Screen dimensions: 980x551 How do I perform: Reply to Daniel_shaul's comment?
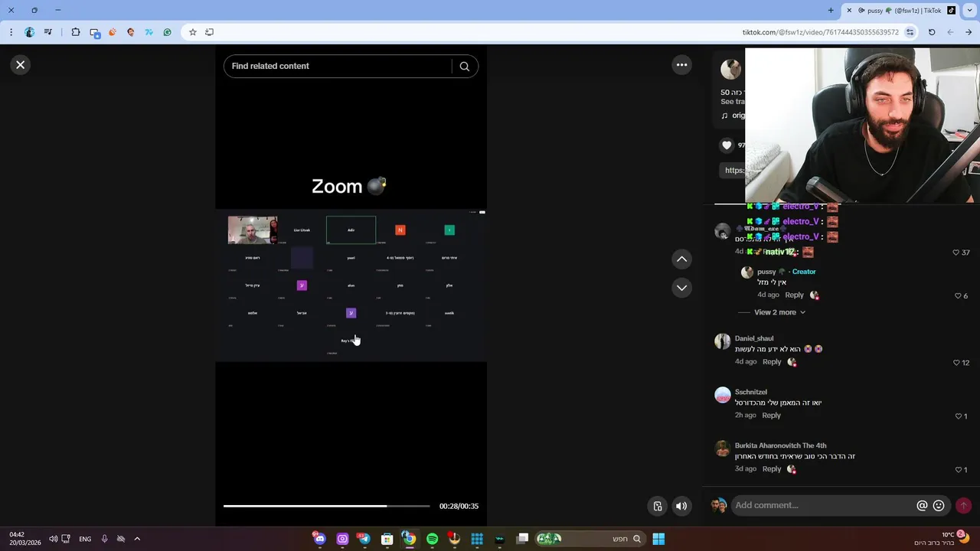772,362
